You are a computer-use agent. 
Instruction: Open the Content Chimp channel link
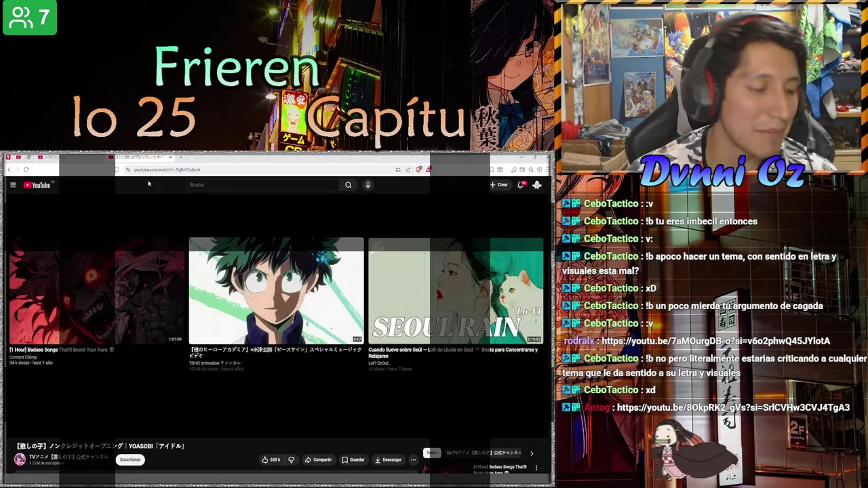tap(23, 357)
